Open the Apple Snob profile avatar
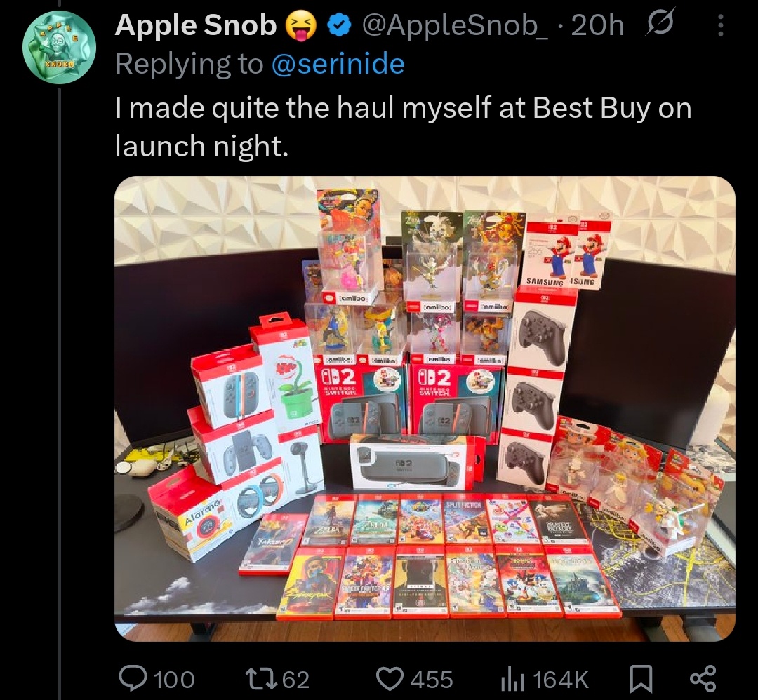Viewport: 758px width, 700px height. (x=59, y=46)
